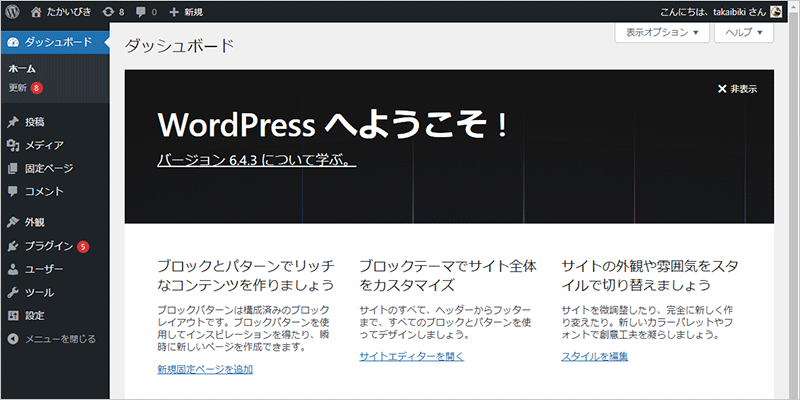
Task: Open the ユーザー menu label
Action: tap(44, 269)
